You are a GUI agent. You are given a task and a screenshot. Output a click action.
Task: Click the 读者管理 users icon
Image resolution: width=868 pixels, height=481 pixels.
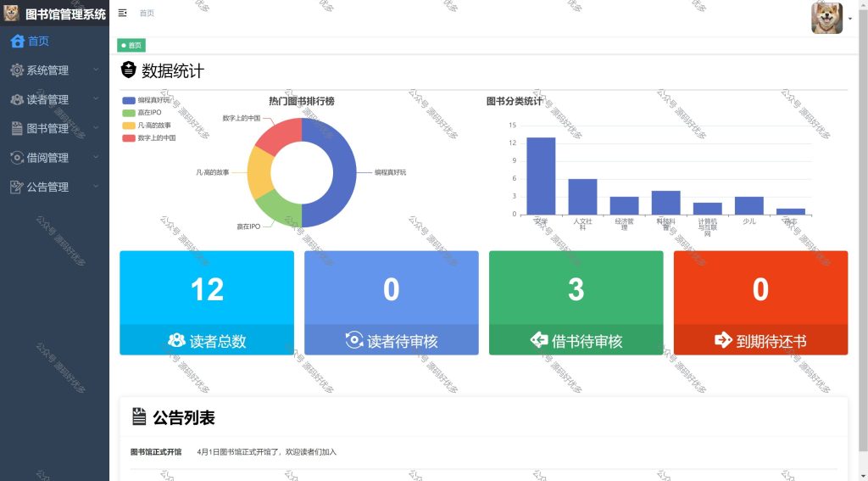coord(17,100)
